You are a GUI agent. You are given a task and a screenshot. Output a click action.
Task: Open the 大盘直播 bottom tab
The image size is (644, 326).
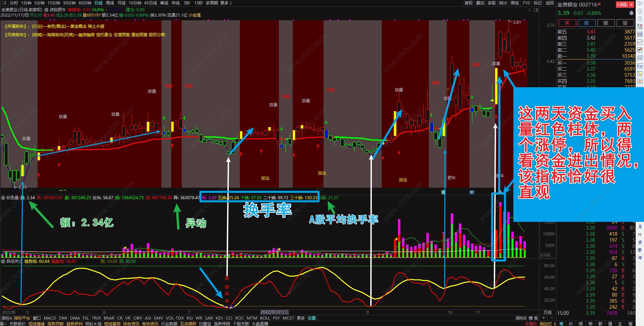click(260, 324)
